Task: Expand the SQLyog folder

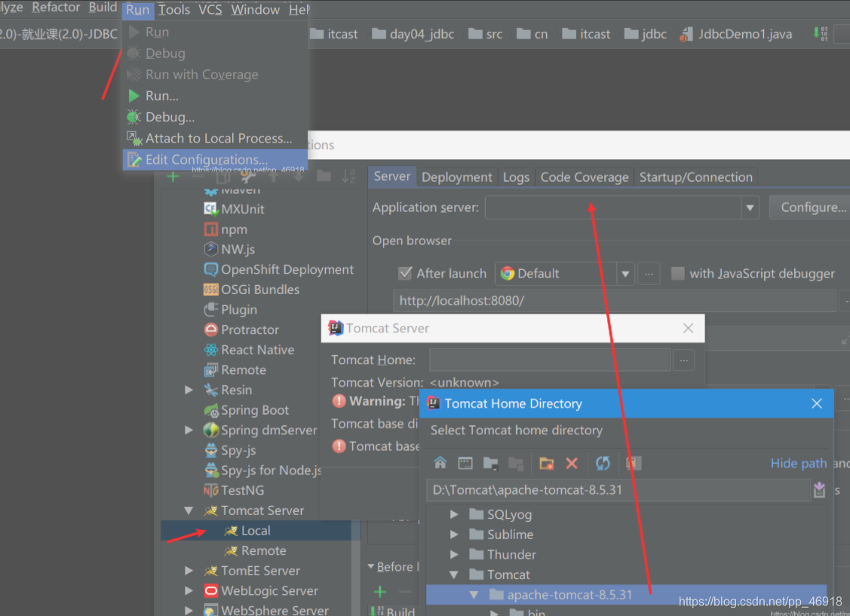Action: click(454, 514)
